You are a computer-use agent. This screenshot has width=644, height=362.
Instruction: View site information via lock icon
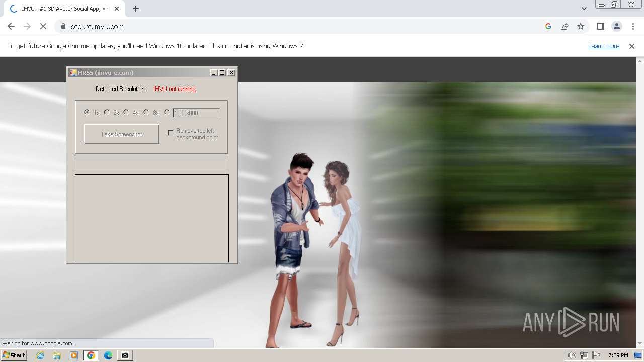[63, 26]
